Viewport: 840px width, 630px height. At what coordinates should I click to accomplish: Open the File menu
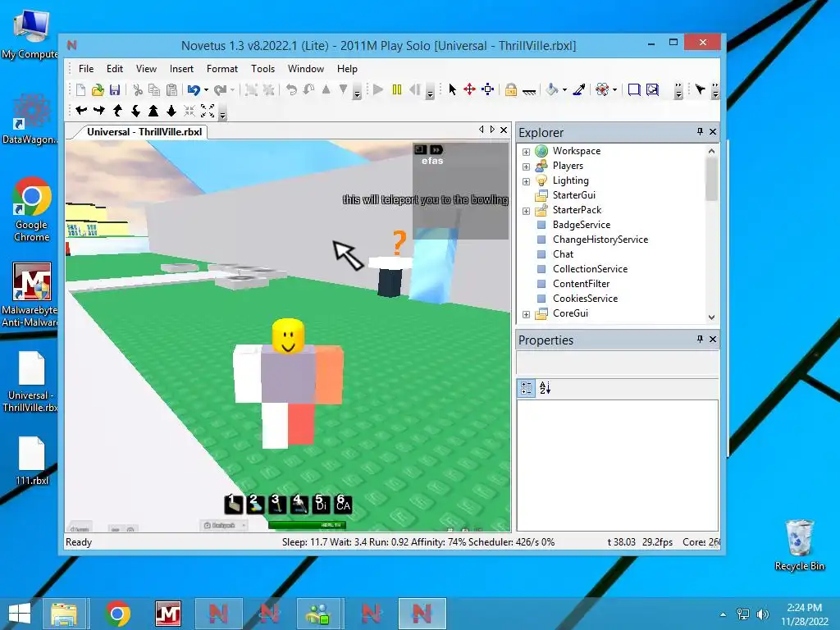coord(85,69)
